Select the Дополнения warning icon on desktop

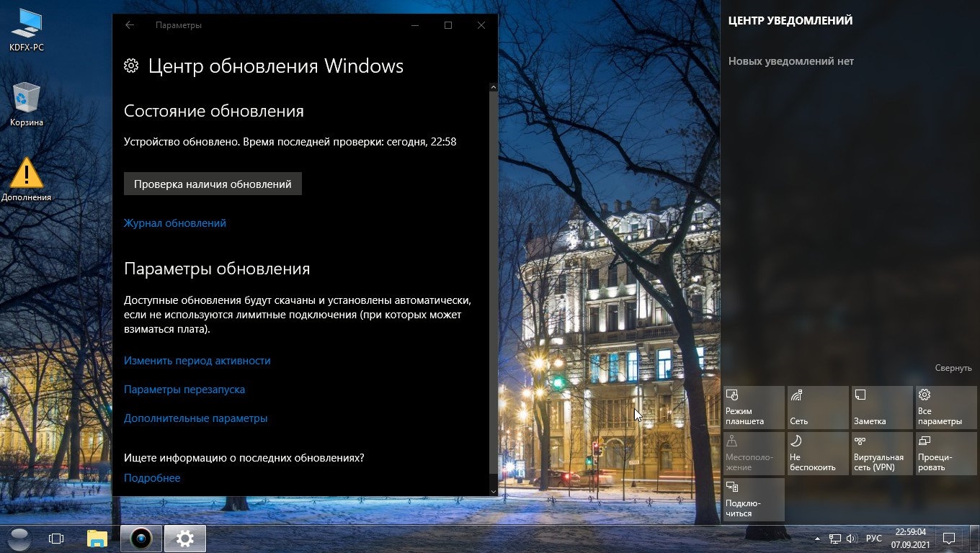(27, 179)
